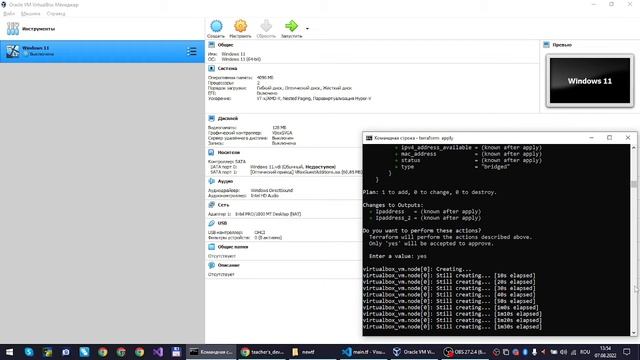Switch to OBS 27.2.4 taskbar button
Screen dimensions: 640x360
point(464,352)
